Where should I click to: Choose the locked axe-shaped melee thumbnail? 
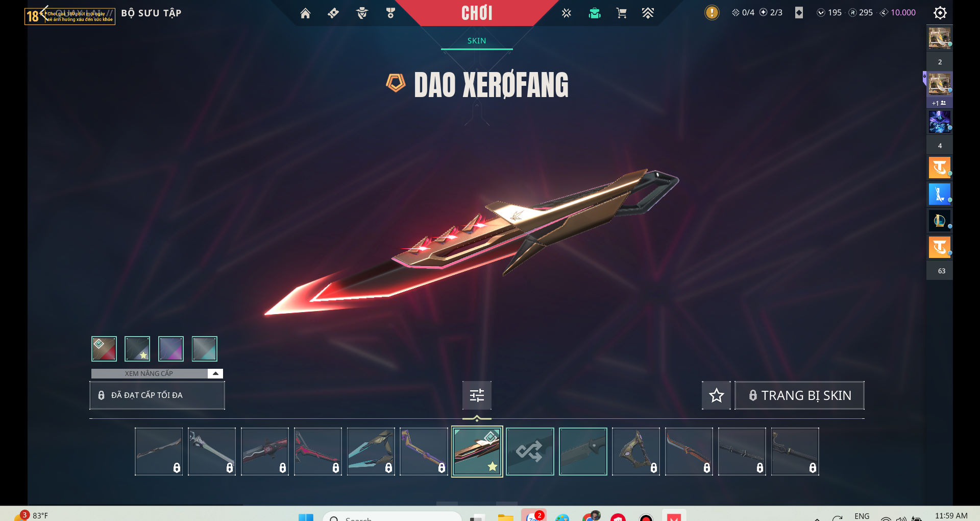[x=636, y=452]
